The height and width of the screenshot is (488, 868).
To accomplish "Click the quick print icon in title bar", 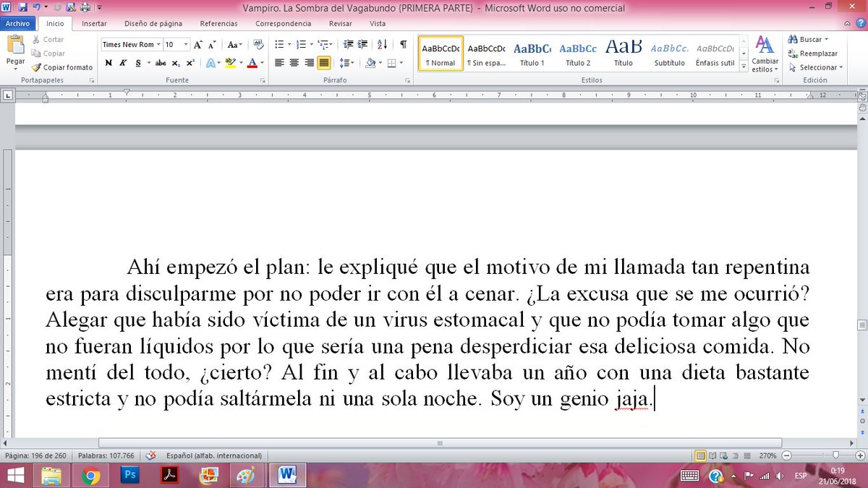I will tap(85, 8).
